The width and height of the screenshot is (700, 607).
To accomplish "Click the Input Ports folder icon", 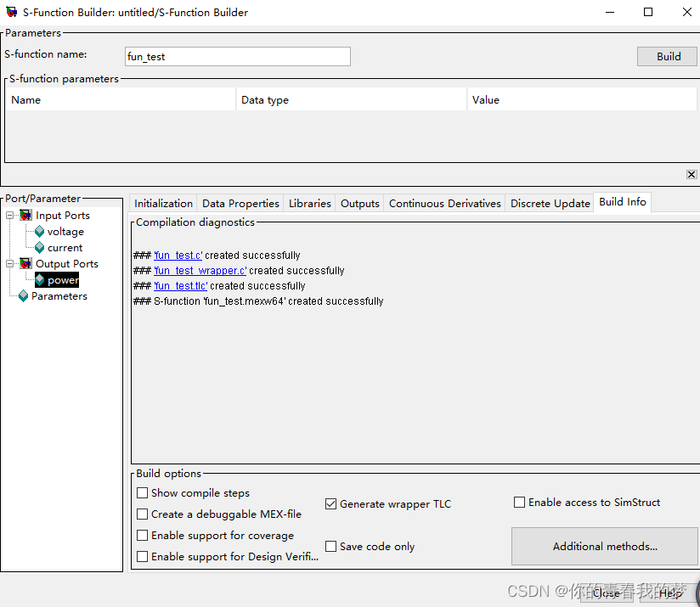I will coord(26,216).
